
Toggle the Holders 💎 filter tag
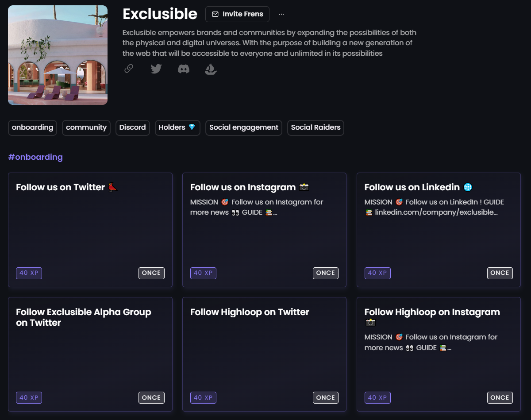pyautogui.click(x=177, y=127)
